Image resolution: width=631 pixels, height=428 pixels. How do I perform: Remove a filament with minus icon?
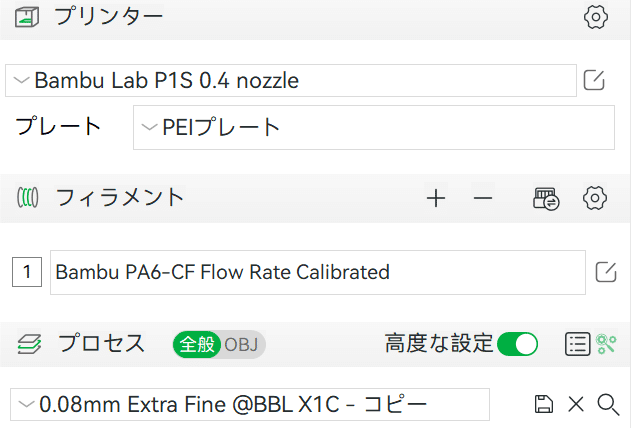point(483,198)
